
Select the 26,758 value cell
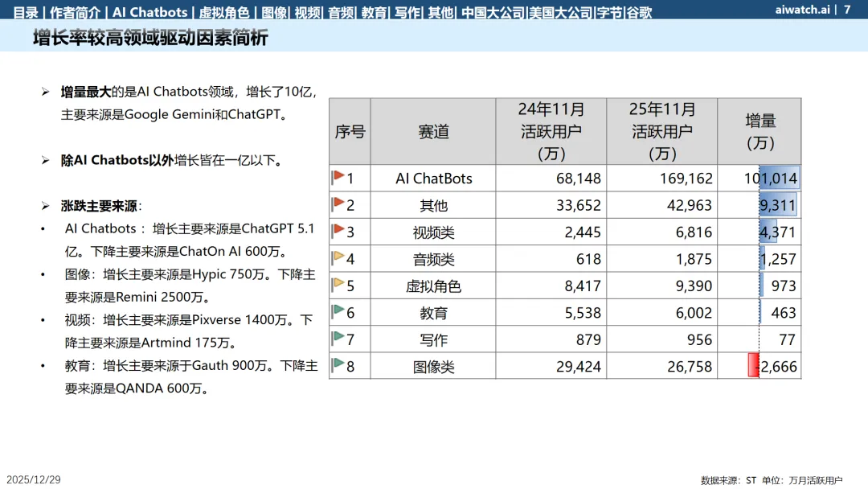(662, 367)
